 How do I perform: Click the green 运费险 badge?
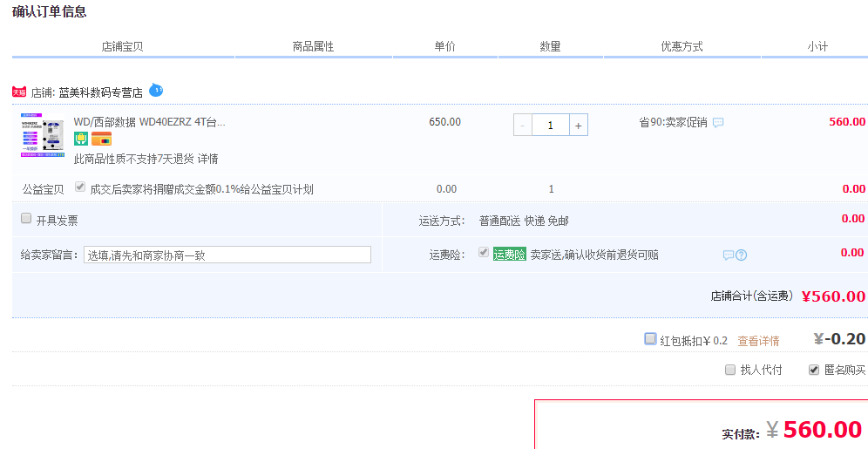click(509, 255)
